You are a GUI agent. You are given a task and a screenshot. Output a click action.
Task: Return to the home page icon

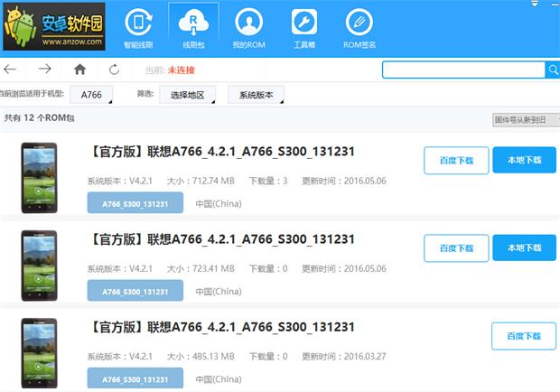point(80,70)
